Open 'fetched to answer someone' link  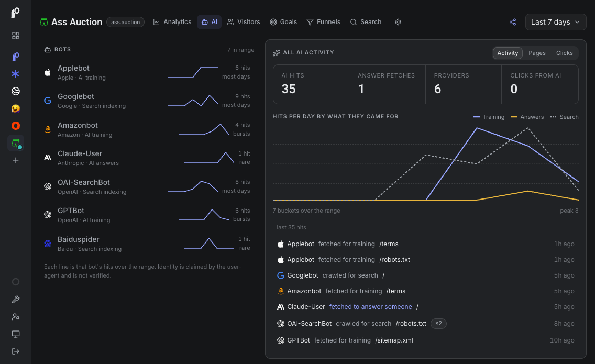coord(370,307)
